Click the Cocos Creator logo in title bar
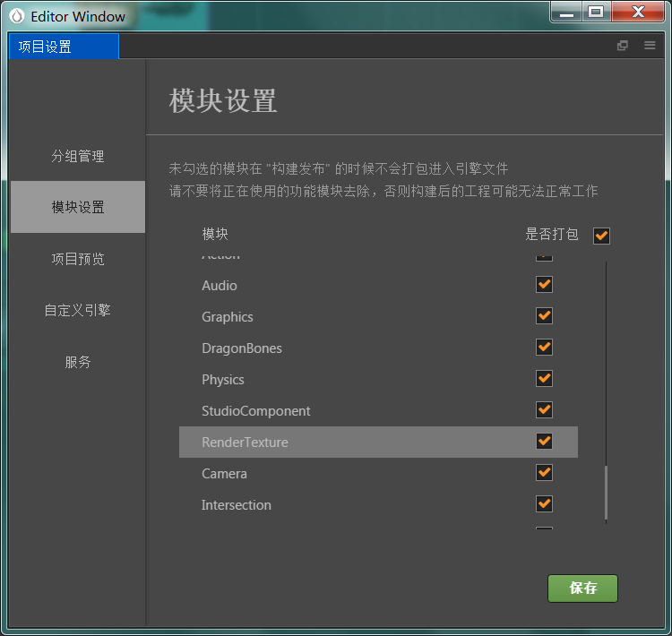672x636 pixels. [17, 16]
